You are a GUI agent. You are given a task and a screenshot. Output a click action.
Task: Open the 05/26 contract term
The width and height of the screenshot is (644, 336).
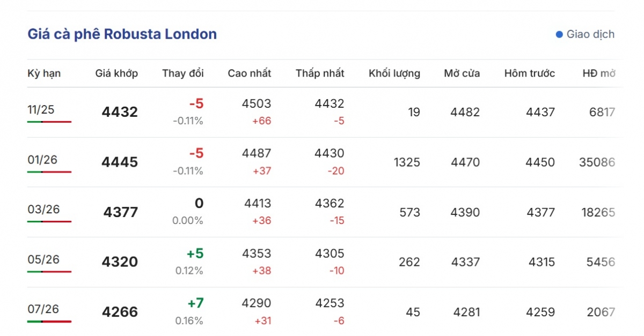click(x=43, y=259)
